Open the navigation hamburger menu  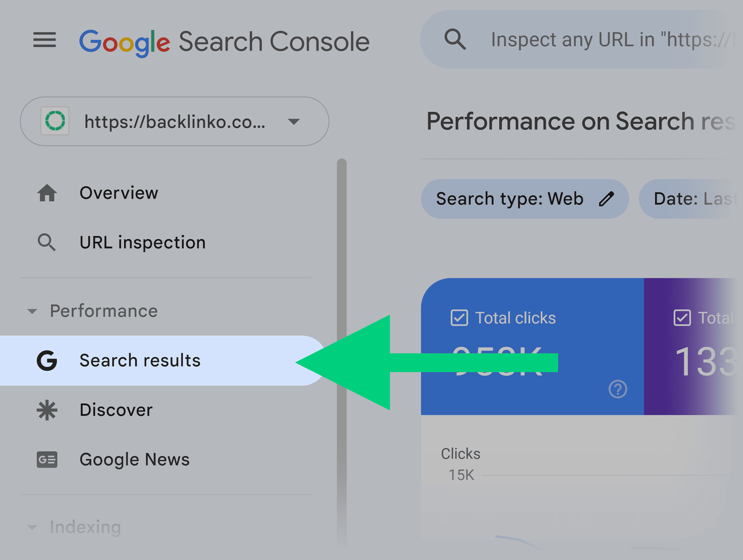point(44,40)
